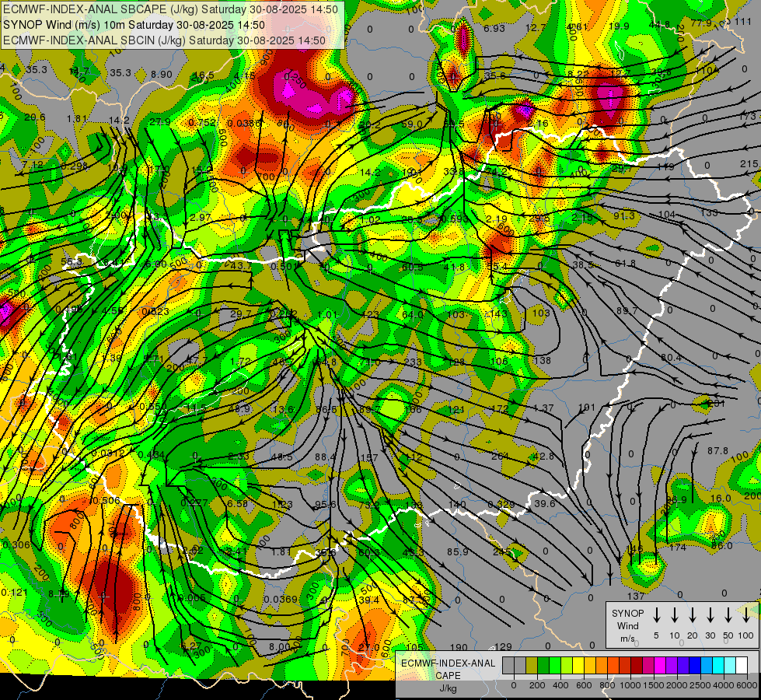The height and width of the screenshot is (700, 761).
Task: Click the 0.329 value on the map
Action: point(501,504)
